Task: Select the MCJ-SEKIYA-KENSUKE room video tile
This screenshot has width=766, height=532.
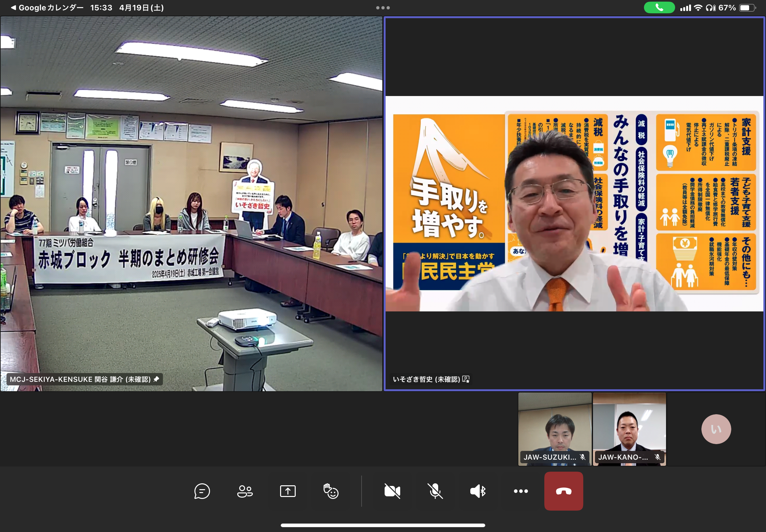Action: pos(191,203)
